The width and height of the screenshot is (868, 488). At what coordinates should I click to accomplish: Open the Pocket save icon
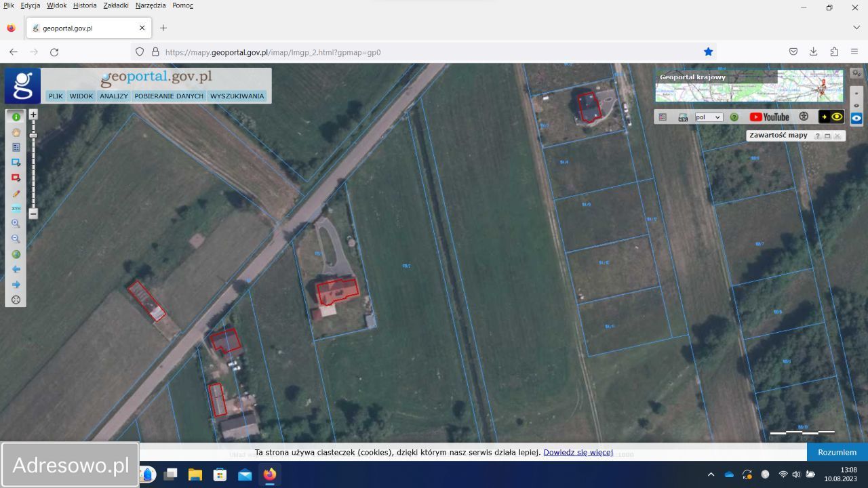click(793, 52)
